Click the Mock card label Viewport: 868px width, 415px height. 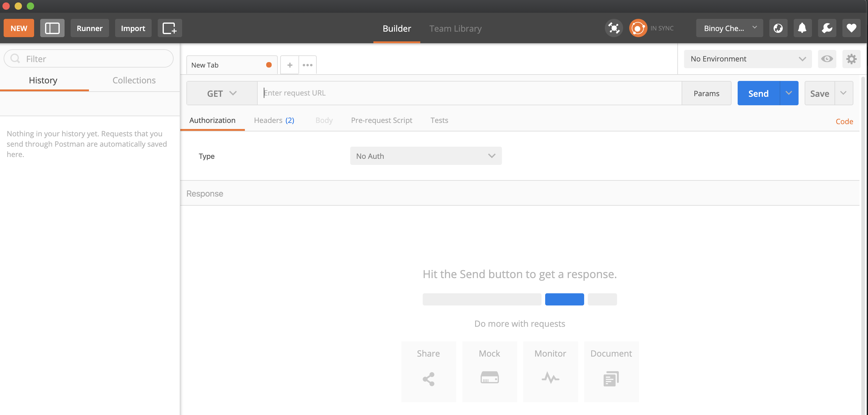(489, 354)
